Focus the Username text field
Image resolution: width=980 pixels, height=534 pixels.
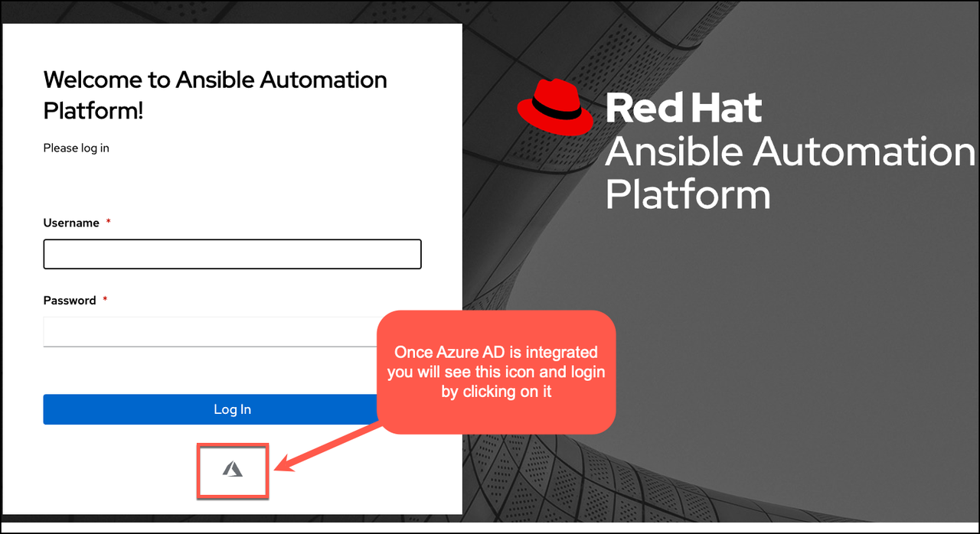(232, 254)
